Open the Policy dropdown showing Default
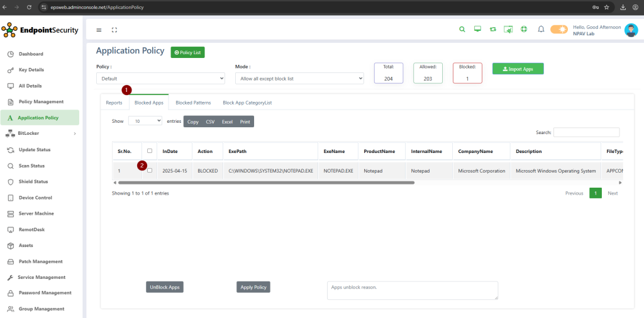The height and width of the screenshot is (318, 644). [x=160, y=79]
